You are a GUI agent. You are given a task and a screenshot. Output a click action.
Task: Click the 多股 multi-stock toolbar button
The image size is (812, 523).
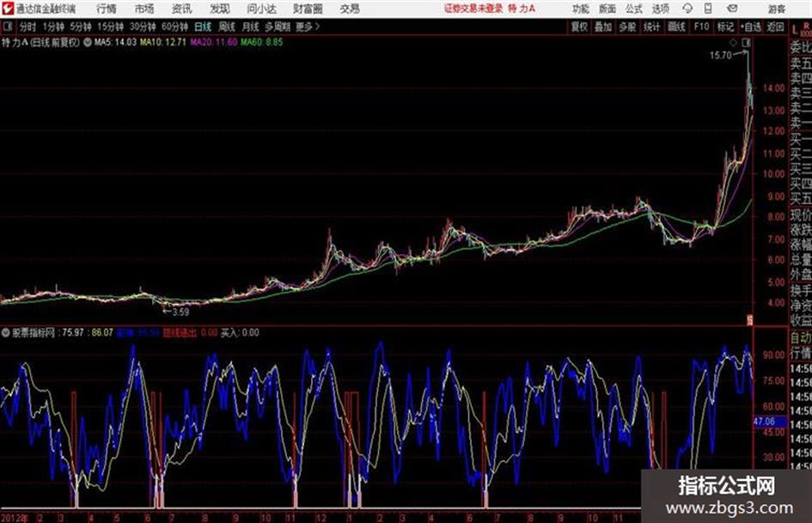tap(627, 27)
